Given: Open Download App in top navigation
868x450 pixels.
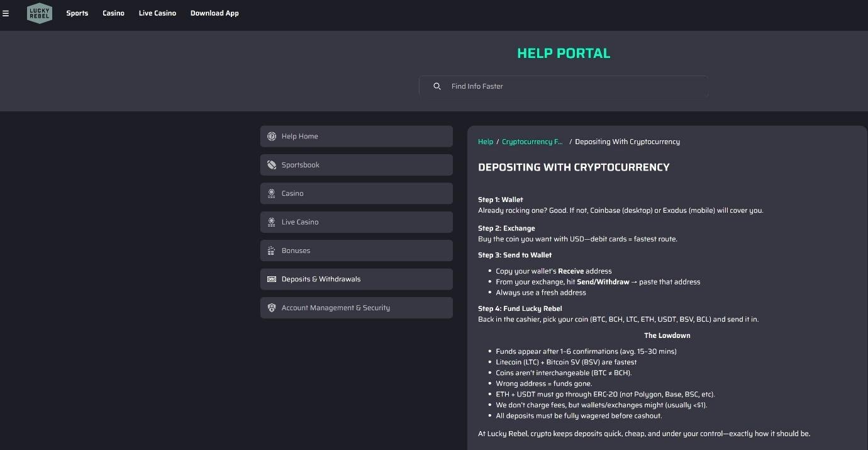Looking at the screenshot, I should point(214,13).
